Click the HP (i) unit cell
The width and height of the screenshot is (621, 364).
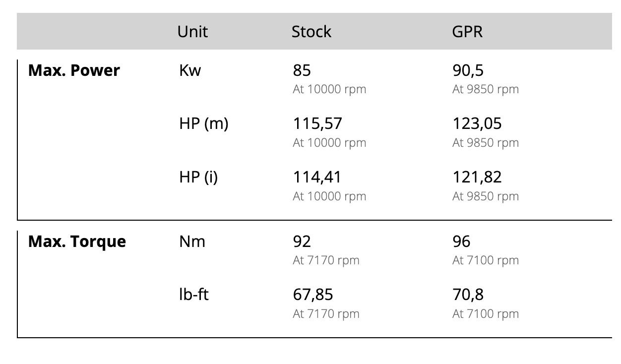[x=198, y=178]
